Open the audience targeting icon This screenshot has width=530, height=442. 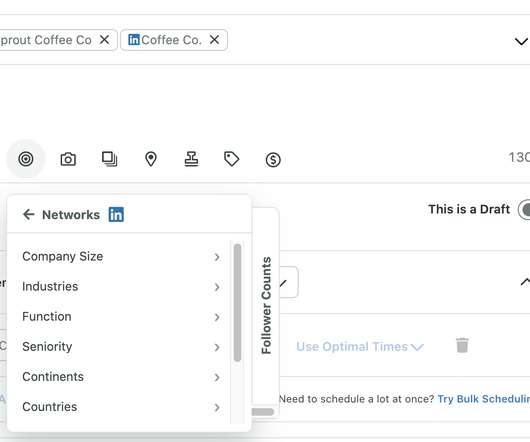(x=26, y=159)
